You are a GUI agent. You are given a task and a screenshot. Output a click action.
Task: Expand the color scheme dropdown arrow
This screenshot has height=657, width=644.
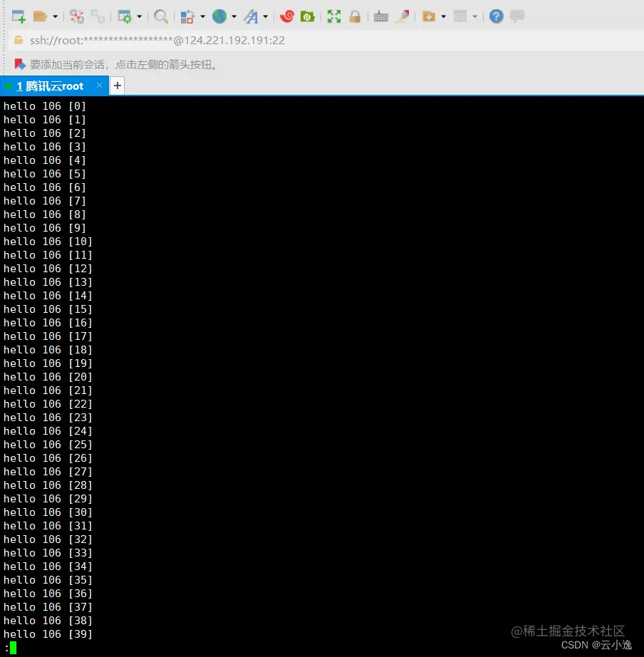point(203,17)
